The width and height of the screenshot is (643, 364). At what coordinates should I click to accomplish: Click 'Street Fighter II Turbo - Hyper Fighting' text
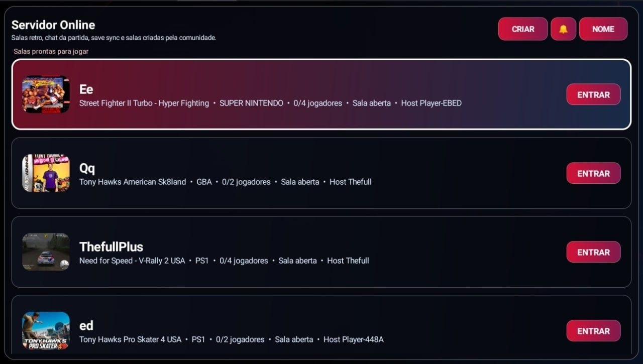pos(144,103)
